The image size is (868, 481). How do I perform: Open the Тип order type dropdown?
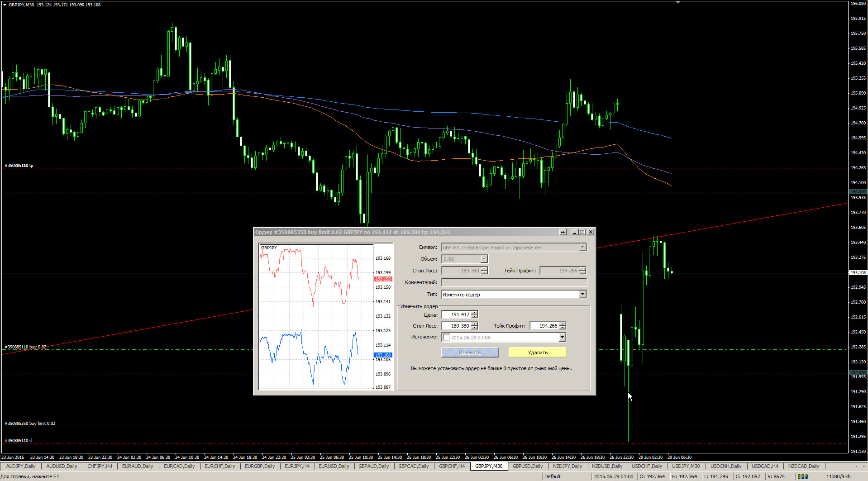coord(582,295)
